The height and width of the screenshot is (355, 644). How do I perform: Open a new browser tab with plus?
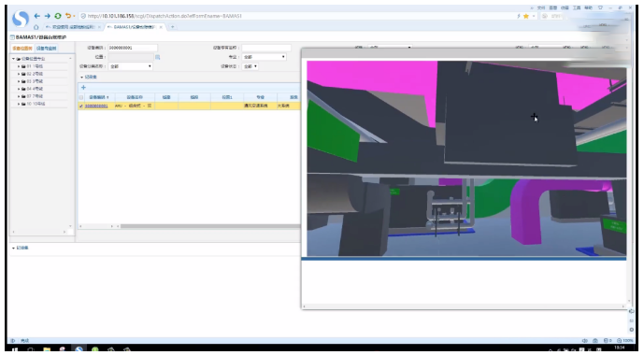pyautogui.click(x=173, y=27)
